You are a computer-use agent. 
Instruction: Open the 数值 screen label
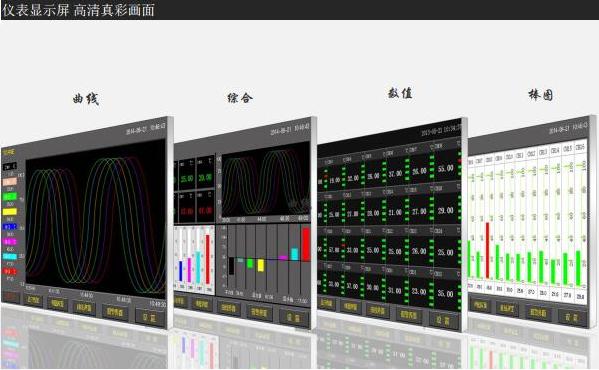click(x=400, y=93)
